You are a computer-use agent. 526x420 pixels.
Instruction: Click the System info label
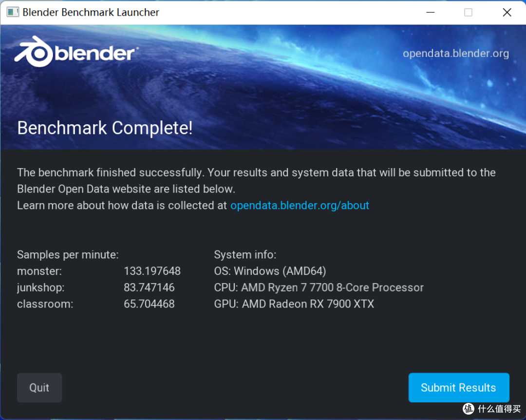pyautogui.click(x=245, y=254)
